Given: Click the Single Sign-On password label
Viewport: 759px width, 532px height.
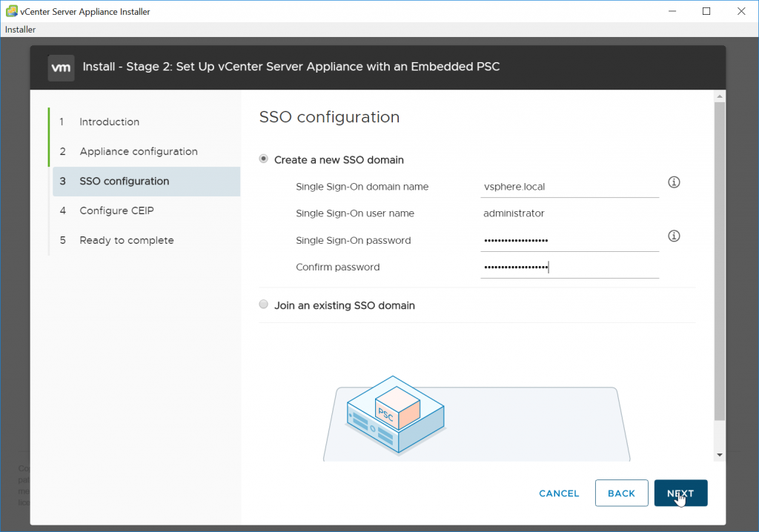Looking at the screenshot, I should click(354, 241).
